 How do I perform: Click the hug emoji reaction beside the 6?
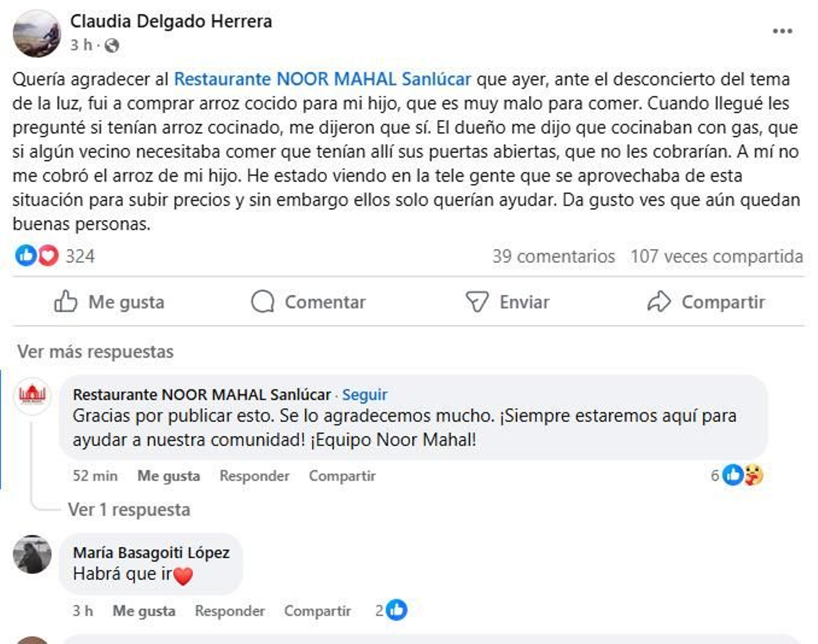coord(753,475)
